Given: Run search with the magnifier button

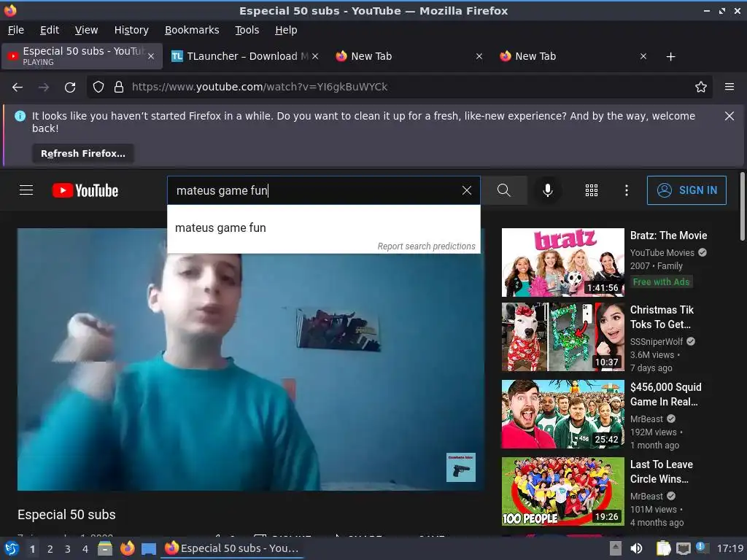Looking at the screenshot, I should point(504,190).
